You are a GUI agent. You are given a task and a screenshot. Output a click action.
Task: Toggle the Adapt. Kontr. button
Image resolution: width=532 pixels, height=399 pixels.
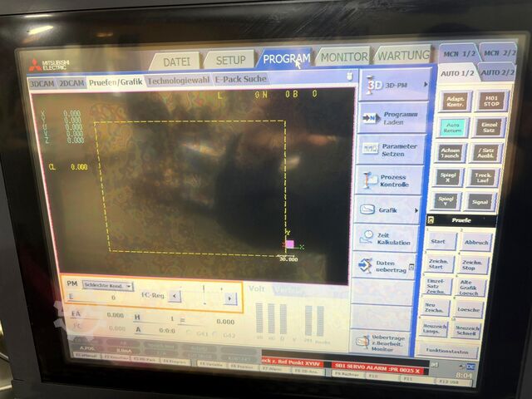[455, 101]
